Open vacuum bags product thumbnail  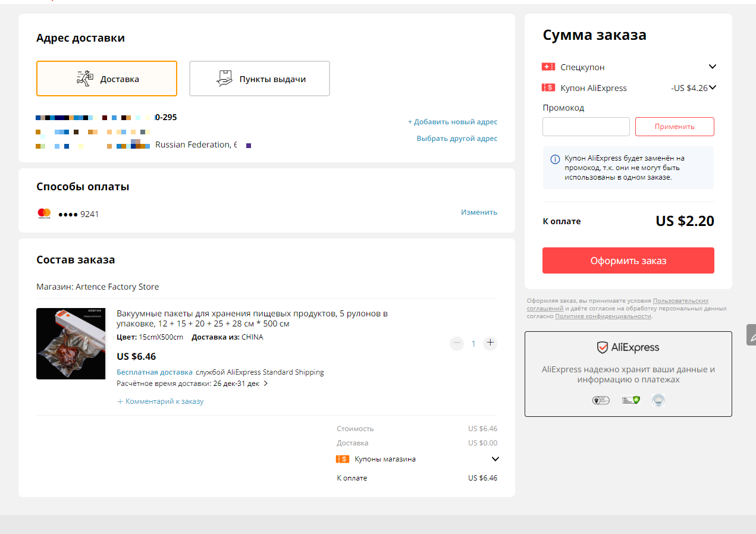[x=71, y=344]
